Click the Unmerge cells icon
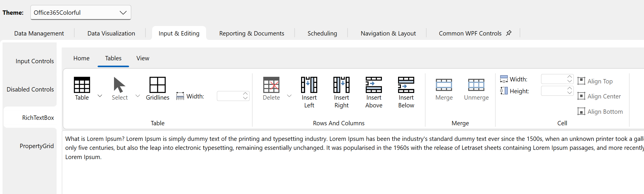This screenshot has height=194, width=644. (476, 85)
